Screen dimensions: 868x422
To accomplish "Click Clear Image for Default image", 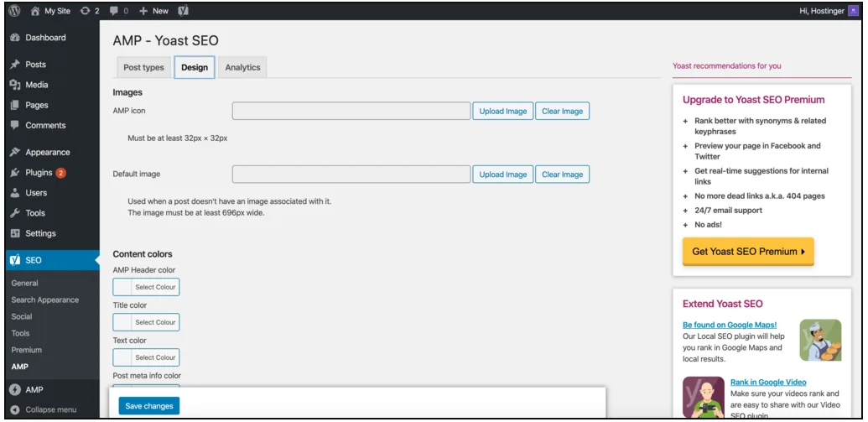I will (563, 174).
